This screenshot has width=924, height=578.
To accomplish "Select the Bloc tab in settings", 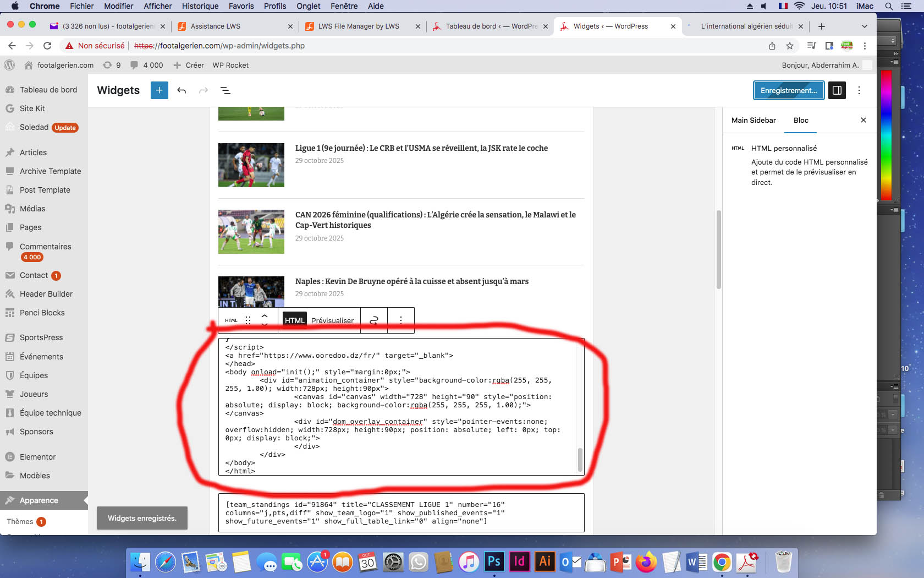I will [801, 120].
